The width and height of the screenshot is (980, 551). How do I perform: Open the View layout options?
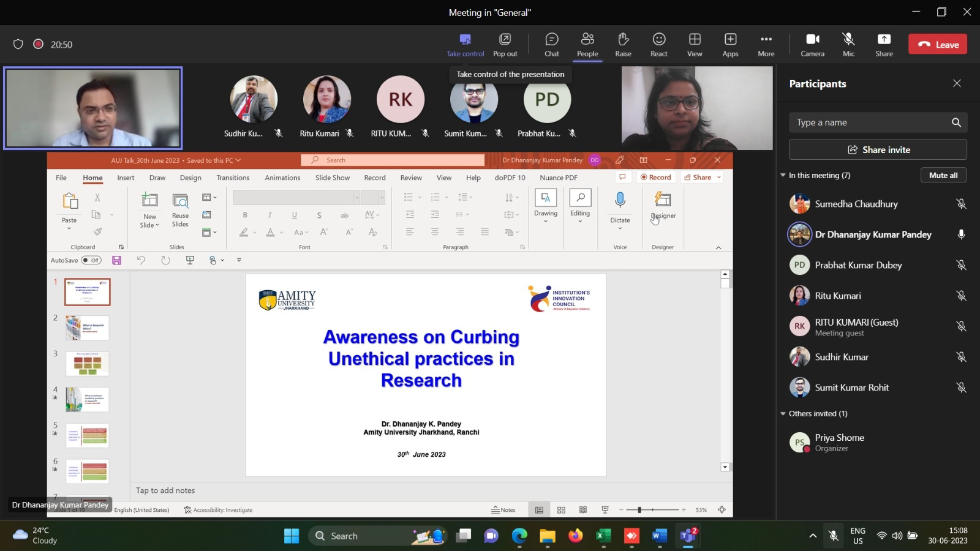point(695,45)
